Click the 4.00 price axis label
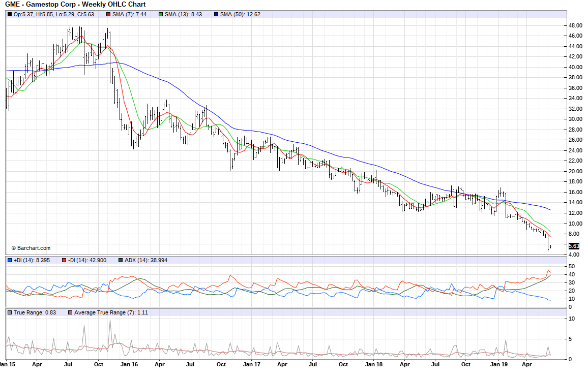The height and width of the screenshot is (380, 588). pos(574,255)
